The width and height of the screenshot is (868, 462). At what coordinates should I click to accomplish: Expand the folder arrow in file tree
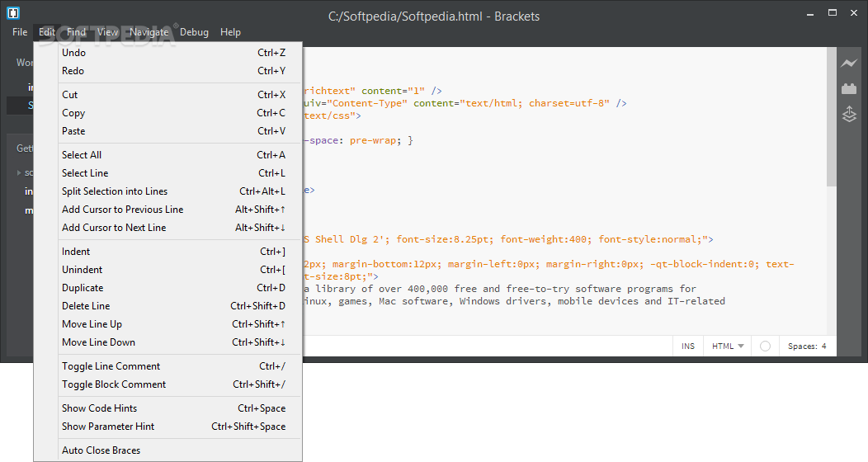(19, 172)
